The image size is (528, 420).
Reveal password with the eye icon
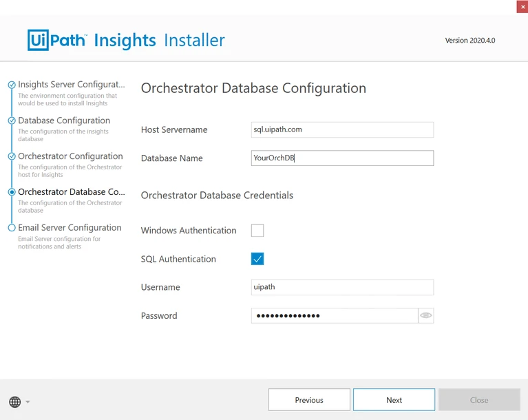425,315
